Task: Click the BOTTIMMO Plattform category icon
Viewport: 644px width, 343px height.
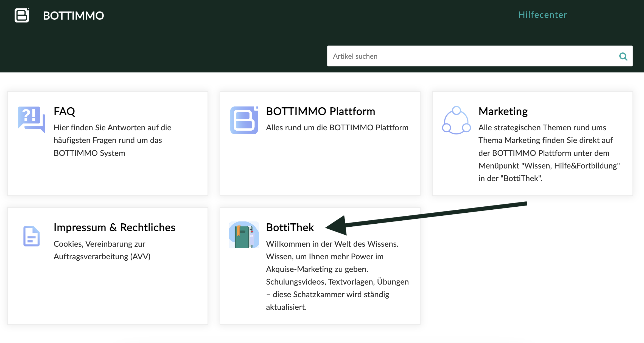Action: (244, 120)
